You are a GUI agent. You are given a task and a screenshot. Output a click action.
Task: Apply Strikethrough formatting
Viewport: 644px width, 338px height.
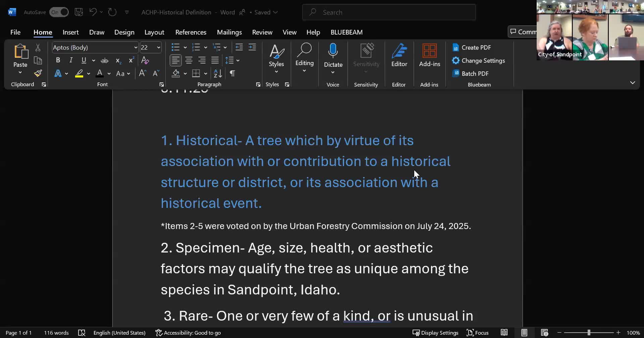[x=105, y=61]
